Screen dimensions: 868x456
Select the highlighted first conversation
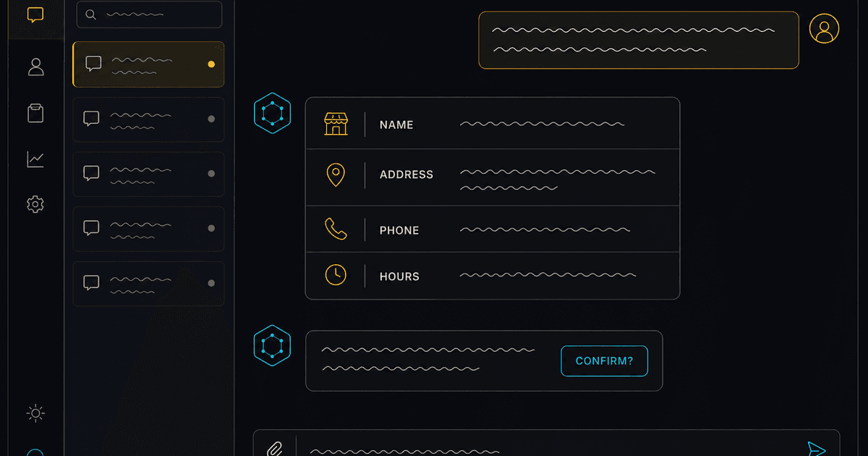point(148,64)
